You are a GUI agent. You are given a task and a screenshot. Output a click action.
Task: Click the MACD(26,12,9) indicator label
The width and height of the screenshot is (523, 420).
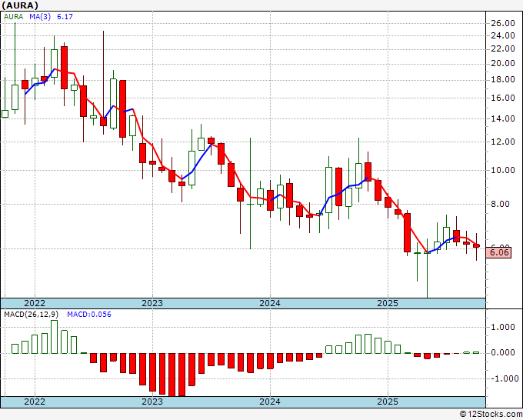click(32, 315)
